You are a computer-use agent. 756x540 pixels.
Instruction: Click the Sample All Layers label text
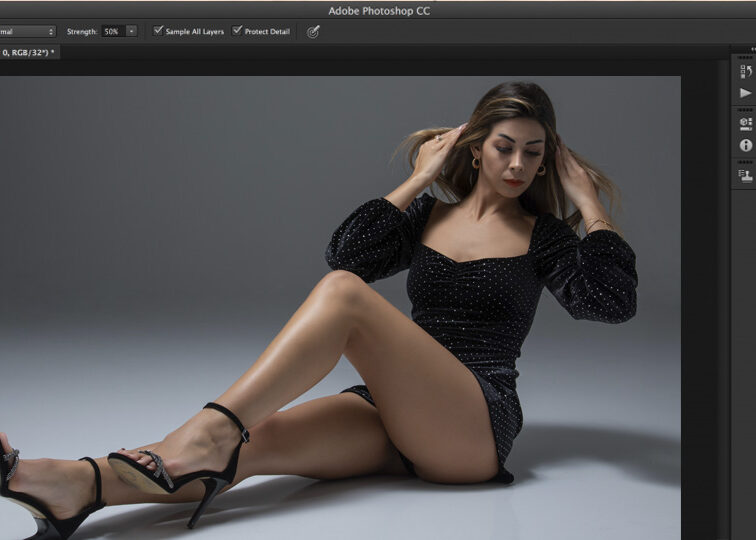(x=194, y=31)
